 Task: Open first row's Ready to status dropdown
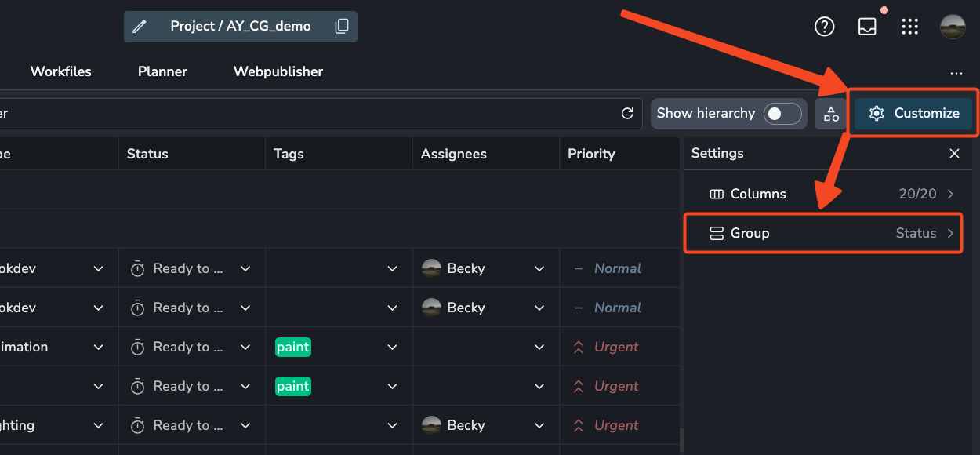(x=245, y=268)
